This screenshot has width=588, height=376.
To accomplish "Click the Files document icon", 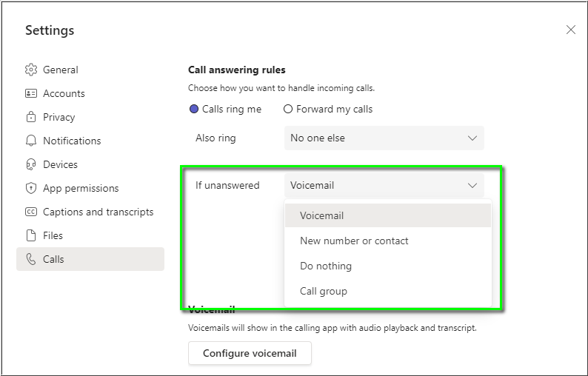I will [x=31, y=235].
